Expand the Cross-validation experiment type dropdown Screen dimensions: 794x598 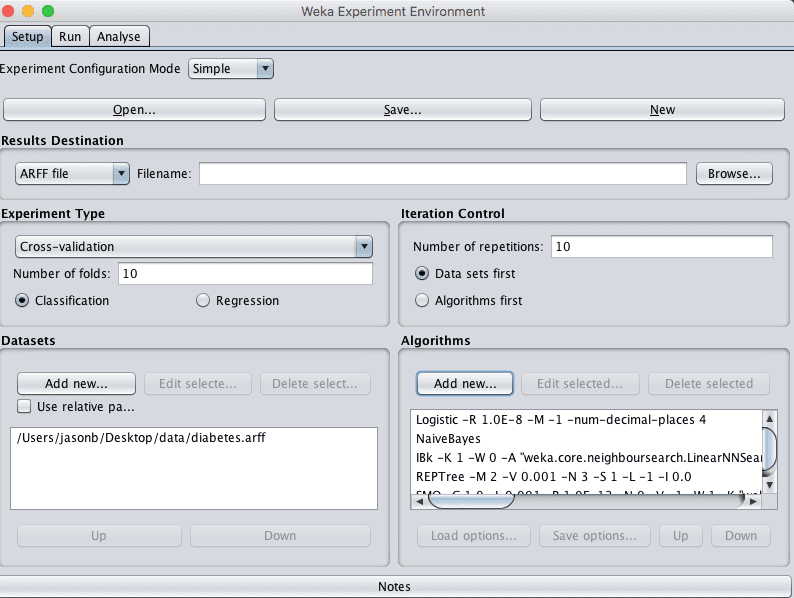tap(194, 247)
